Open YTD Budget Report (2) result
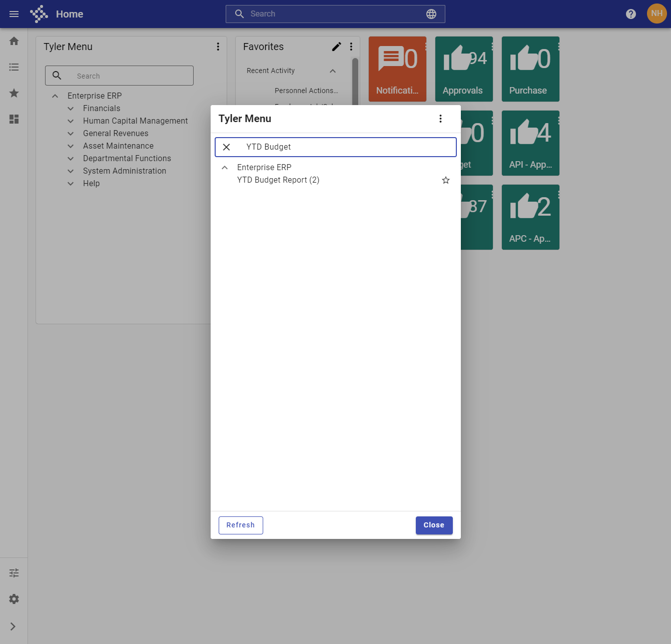Viewport: 671px width, 644px height. point(278,180)
